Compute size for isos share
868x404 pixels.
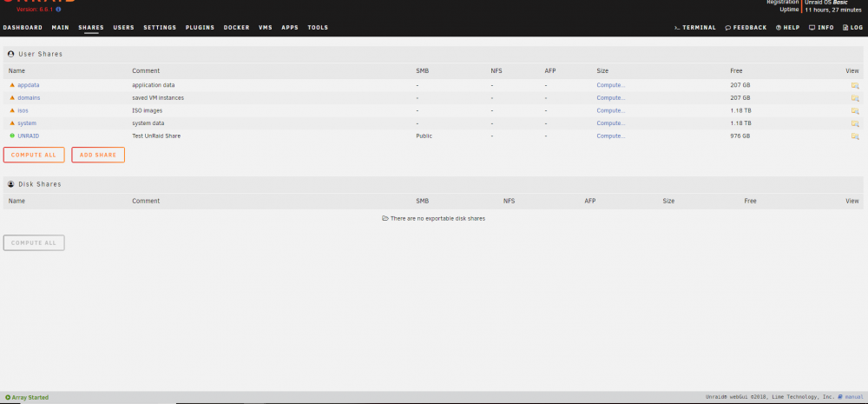[610, 111]
